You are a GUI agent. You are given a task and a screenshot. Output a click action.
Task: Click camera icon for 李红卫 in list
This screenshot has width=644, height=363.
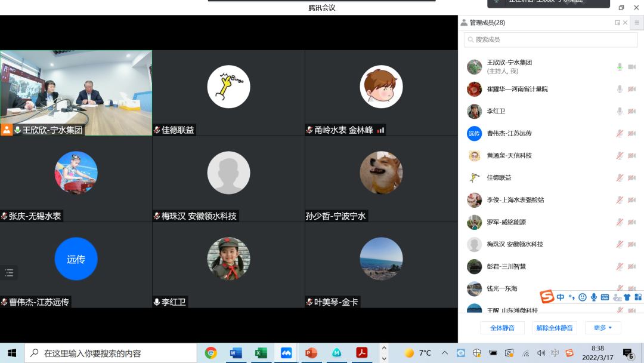[631, 112]
